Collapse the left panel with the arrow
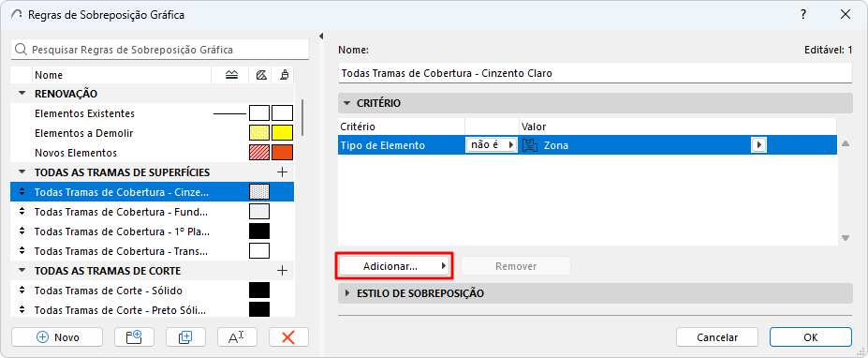 point(321,36)
